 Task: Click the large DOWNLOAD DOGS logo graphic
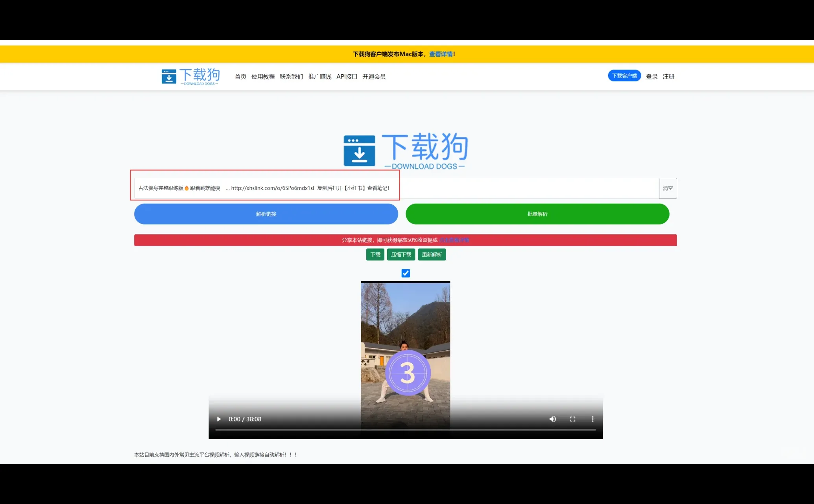tap(405, 151)
